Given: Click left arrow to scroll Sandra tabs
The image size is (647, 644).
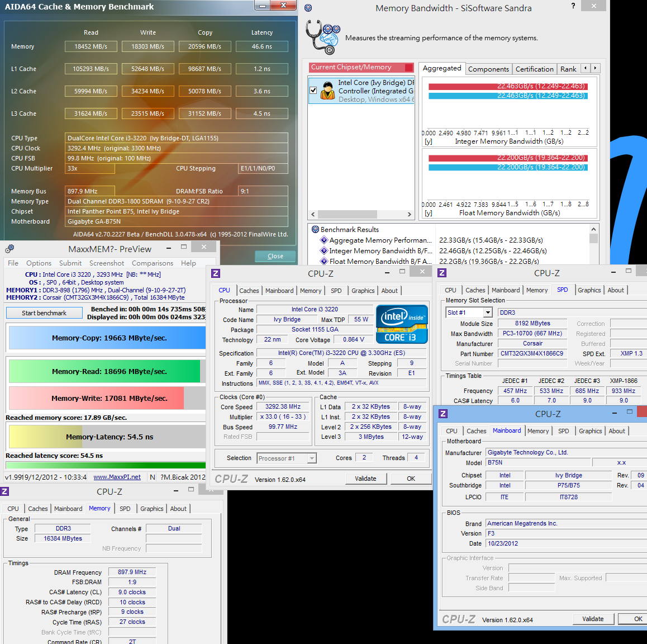Looking at the screenshot, I should (586, 68).
